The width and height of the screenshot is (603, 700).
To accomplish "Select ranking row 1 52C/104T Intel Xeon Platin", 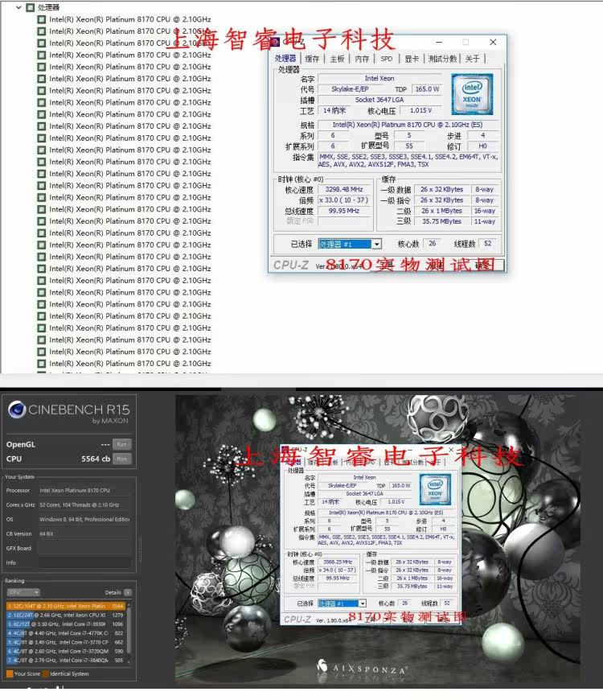I will 65,606.
